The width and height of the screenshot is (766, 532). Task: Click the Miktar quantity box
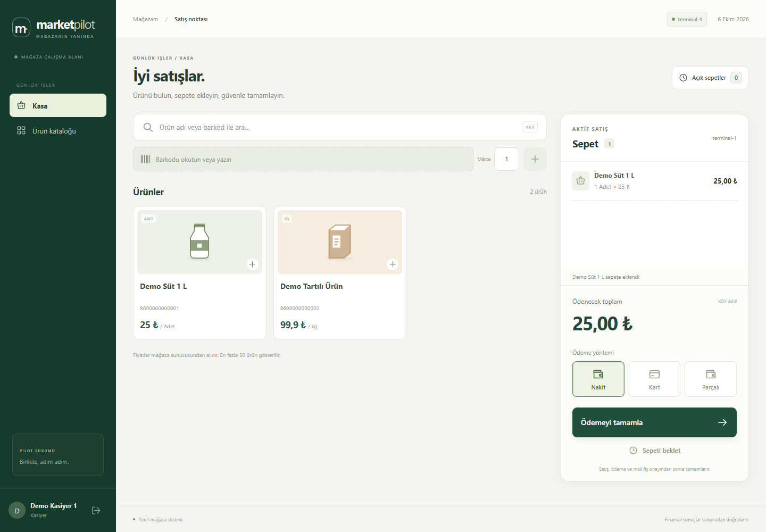[x=506, y=159]
